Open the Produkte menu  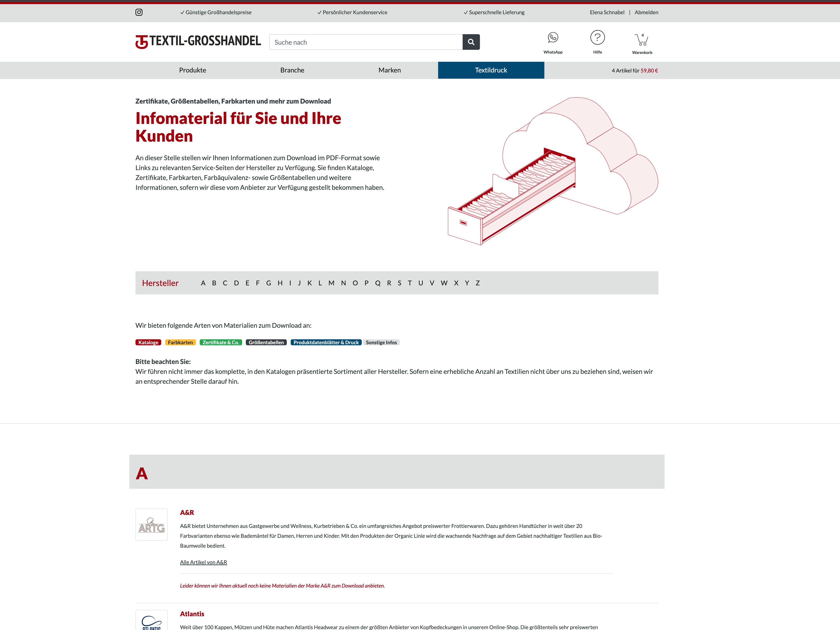click(192, 70)
